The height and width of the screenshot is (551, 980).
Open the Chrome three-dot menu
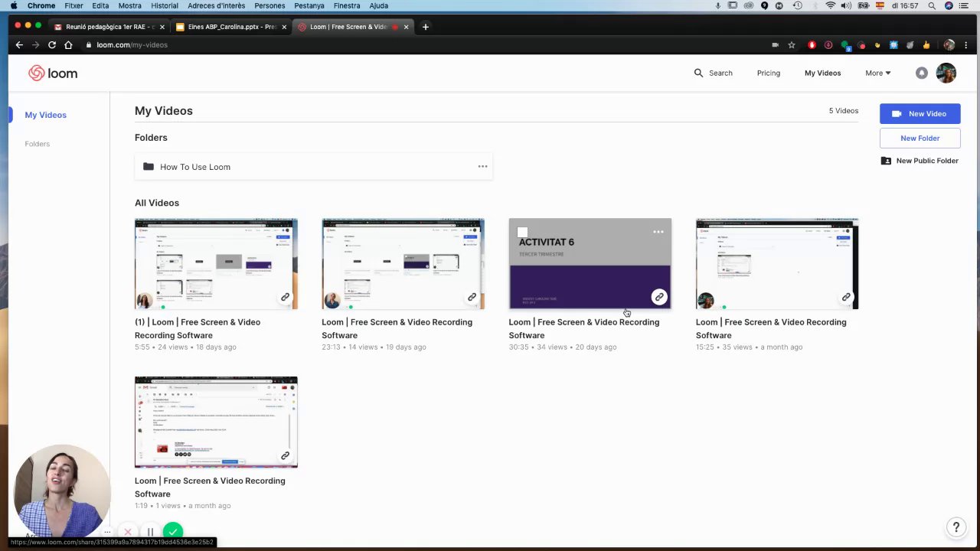point(966,45)
